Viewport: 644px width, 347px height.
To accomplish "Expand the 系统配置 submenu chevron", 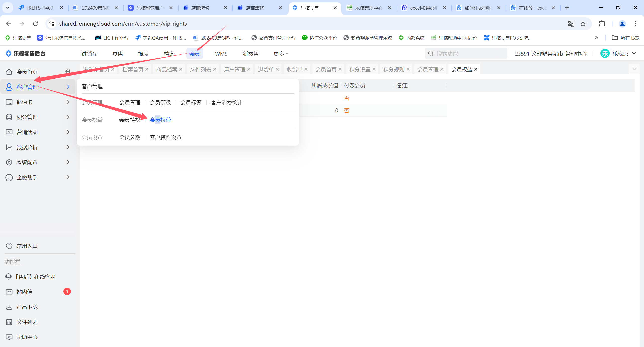I will pos(68,162).
